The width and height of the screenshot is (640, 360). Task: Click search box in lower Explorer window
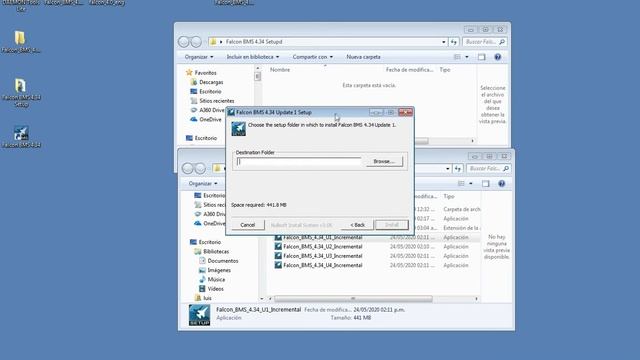(x=489, y=168)
